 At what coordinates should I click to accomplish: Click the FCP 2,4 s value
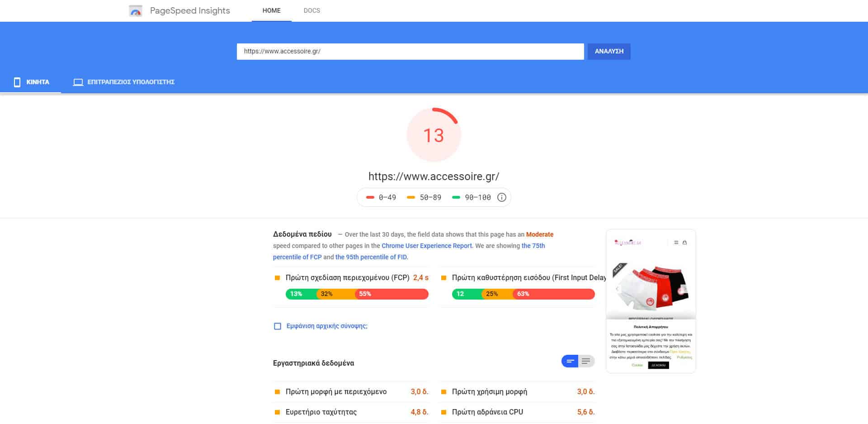pos(420,278)
